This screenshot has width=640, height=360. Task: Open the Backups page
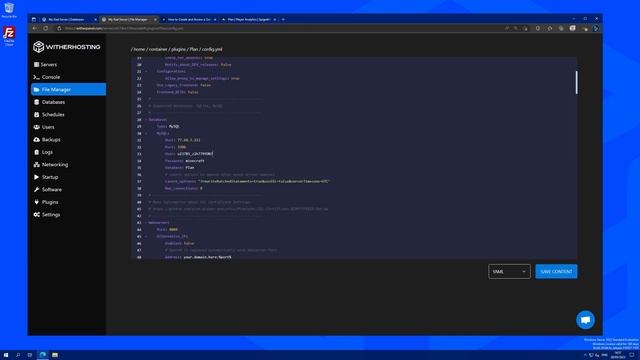pyautogui.click(x=68, y=140)
